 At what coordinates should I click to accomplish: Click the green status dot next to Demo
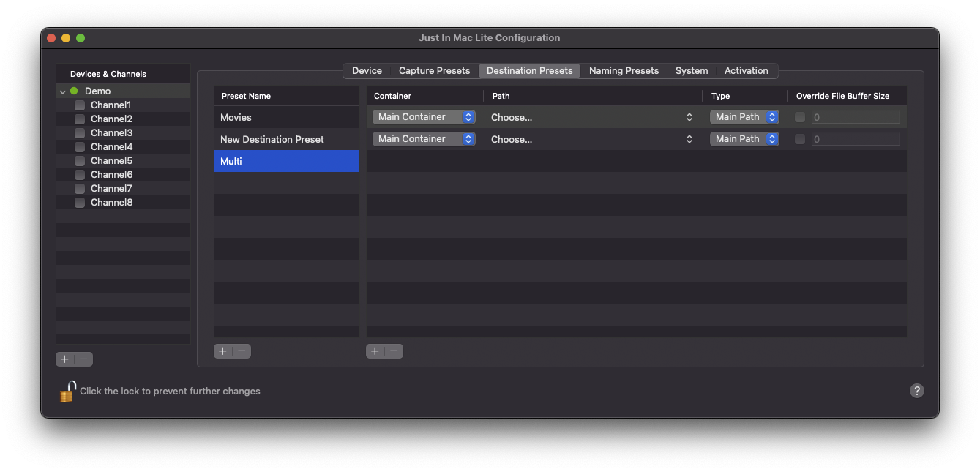click(x=74, y=91)
